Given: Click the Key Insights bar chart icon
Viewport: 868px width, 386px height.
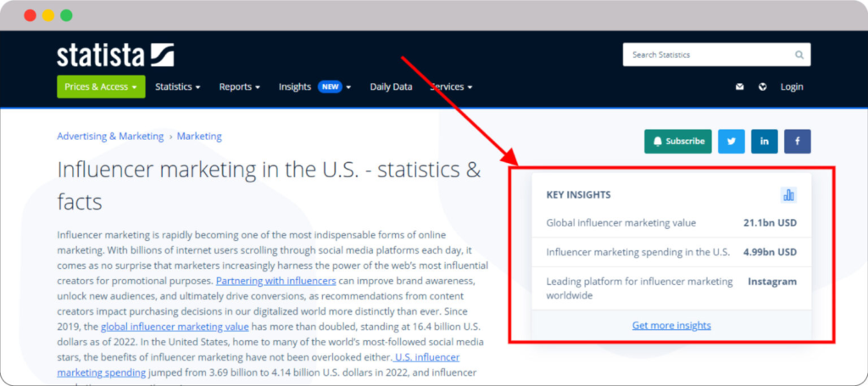Looking at the screenshot, I should click(x=788, y=195).
